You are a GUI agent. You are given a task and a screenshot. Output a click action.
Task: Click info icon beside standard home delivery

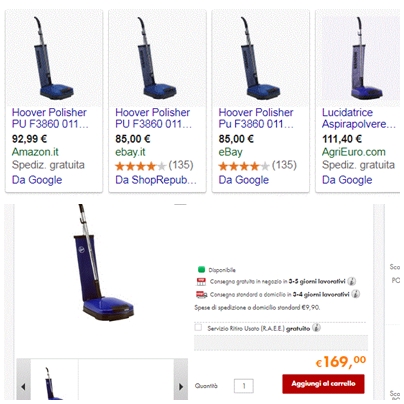(355, 294)
